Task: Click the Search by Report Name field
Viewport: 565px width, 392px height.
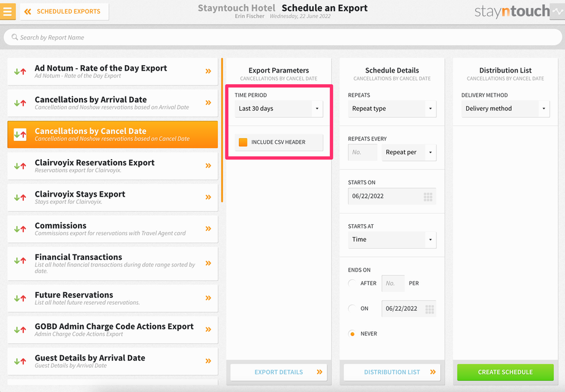Action: pyautogui.click(x=282, y=37)
